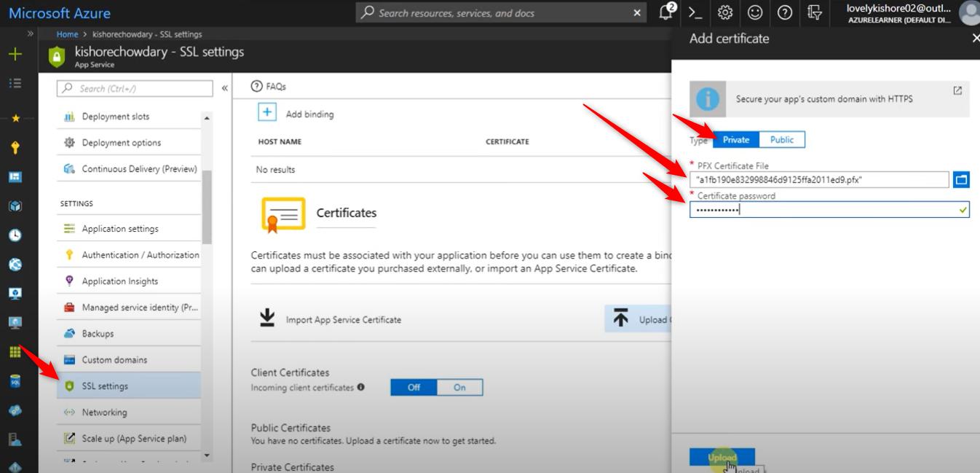Go to Home breadcrumb link
Image resolution: width=980 pixels, height=473 pixels.
67,34
